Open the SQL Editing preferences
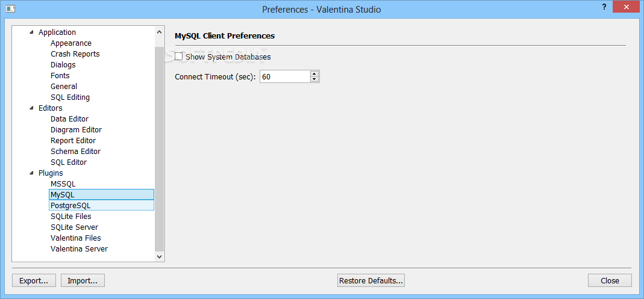 tap(70, 97)
